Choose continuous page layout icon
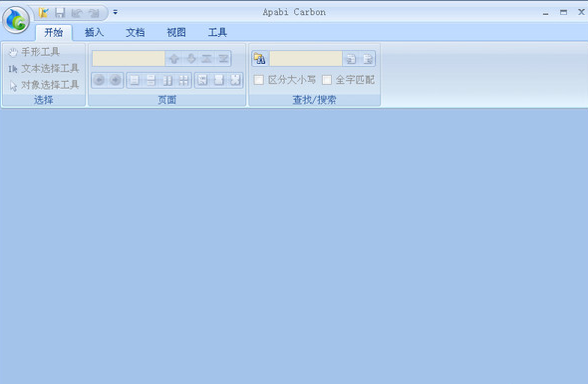This screenshot has height=384, width=588. click(150, 80)
